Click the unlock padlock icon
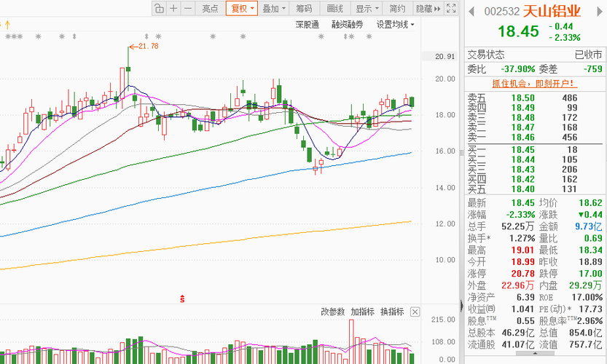The image size is (607, 364). (159, 8)
